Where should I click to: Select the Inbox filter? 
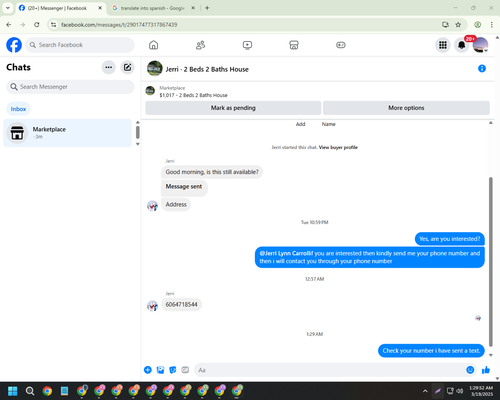coord(18,109)
